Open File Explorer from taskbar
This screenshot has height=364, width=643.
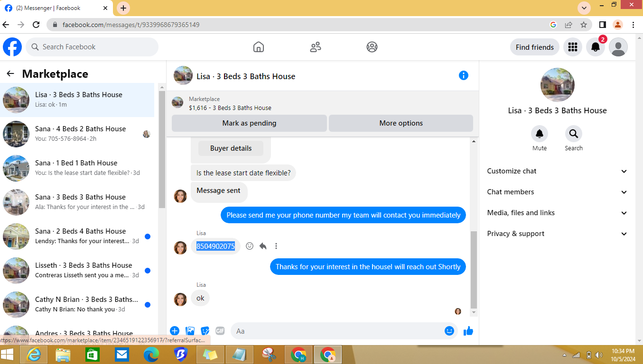[63, 355]
